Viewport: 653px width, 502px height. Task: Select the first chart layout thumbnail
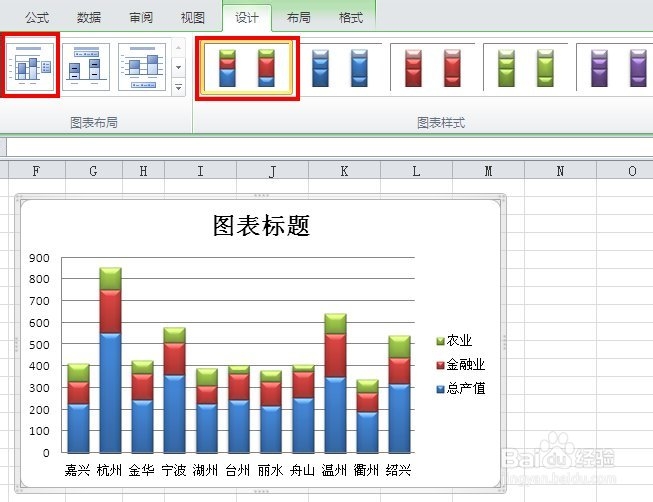tap(30, 66)
